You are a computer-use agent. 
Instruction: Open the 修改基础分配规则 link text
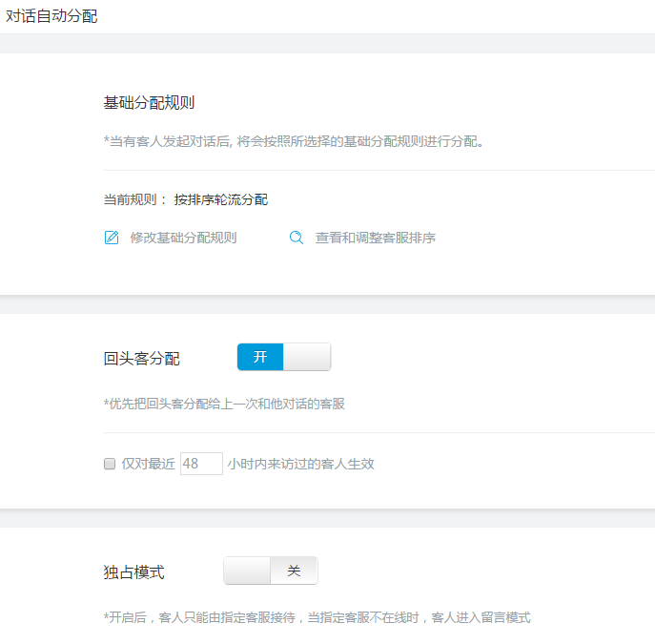(x=183, y=238)
